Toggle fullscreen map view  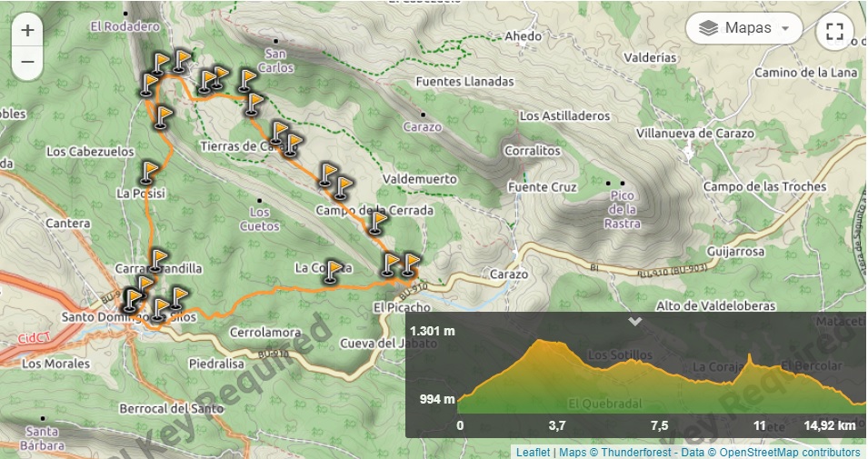pyautogui.click(x=834, y=31)
